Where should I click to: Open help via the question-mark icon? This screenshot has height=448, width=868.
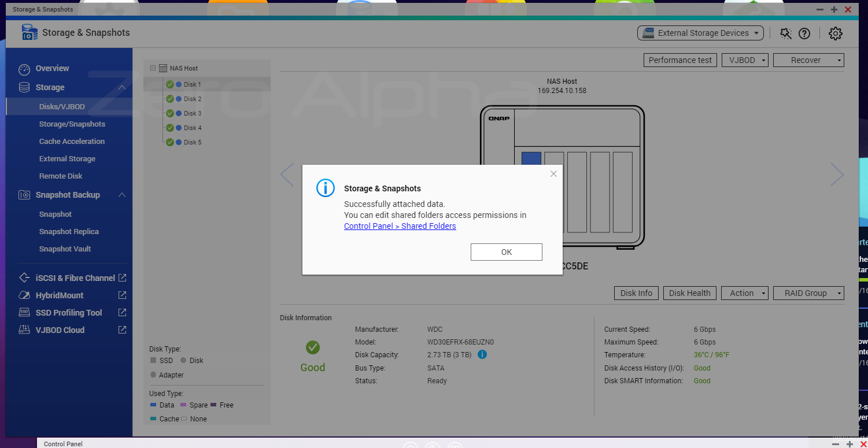[x=806, y=33]
